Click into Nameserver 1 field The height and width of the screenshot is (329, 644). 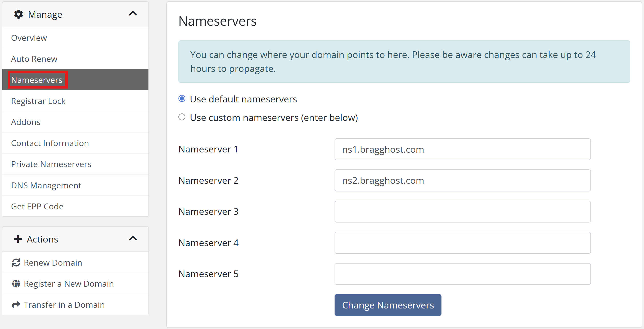[462, 149]
